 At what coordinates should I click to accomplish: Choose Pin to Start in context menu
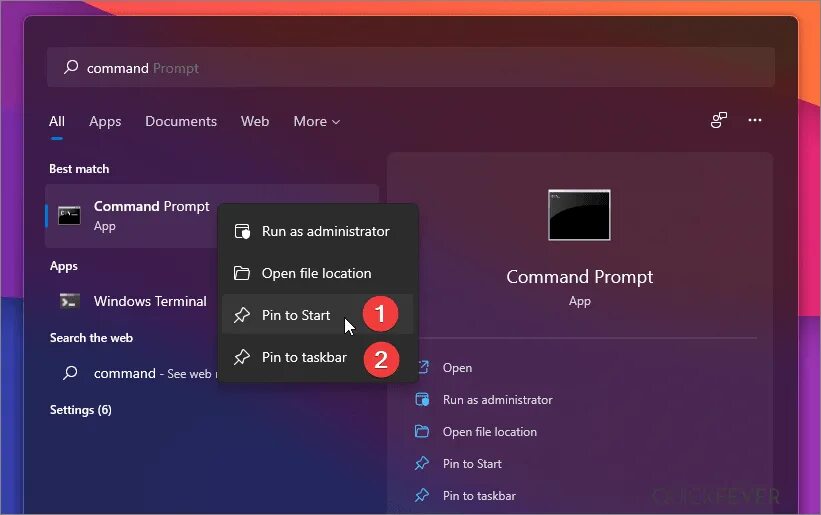[317, 315]
